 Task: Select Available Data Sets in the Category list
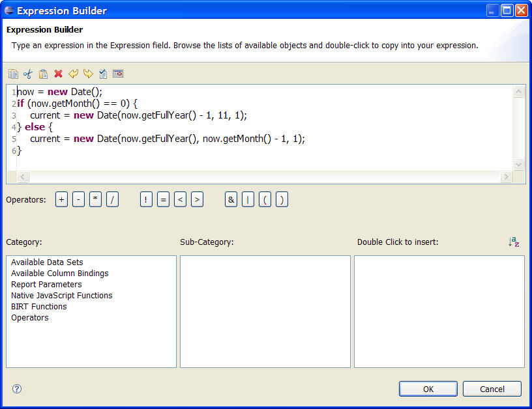[46, 262]
